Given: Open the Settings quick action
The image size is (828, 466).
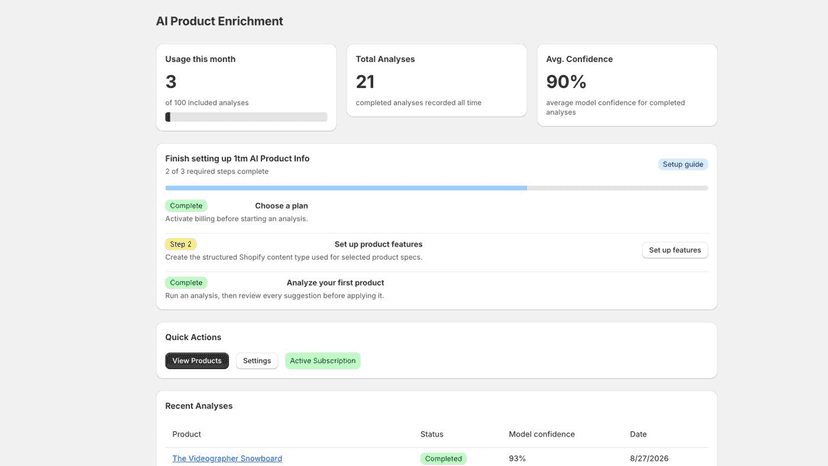Looking at the screenshot, I should pyautogui.click(x=257, y=360).
